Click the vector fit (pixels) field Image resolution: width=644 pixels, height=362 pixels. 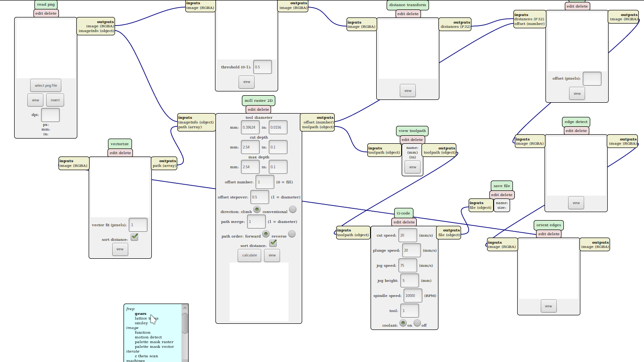click(138, 225)
